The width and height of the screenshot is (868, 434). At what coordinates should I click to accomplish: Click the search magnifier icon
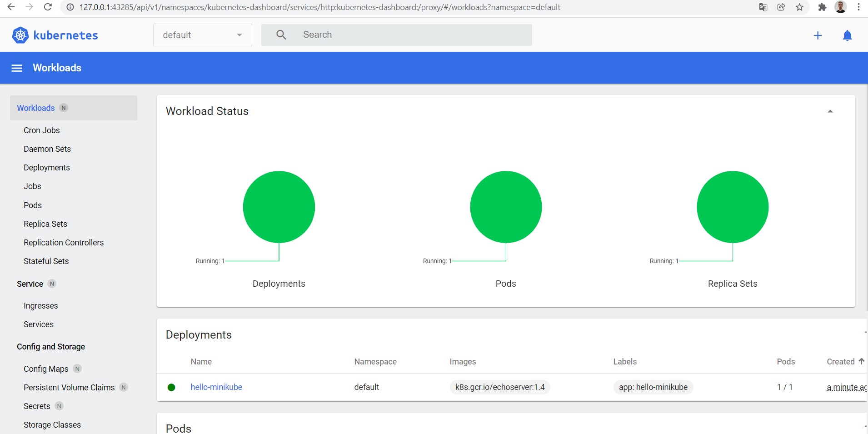[281, 35]
